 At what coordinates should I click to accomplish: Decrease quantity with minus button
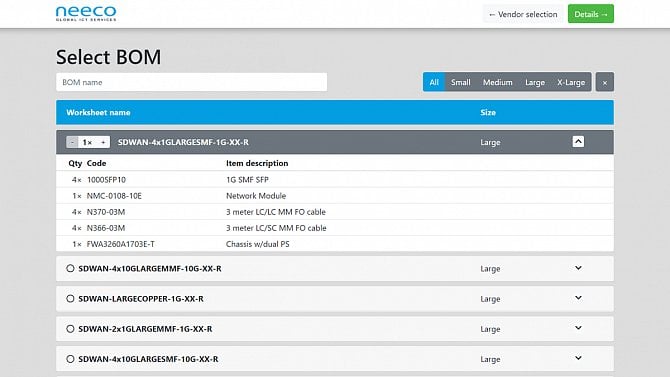[x=73, y=142]
